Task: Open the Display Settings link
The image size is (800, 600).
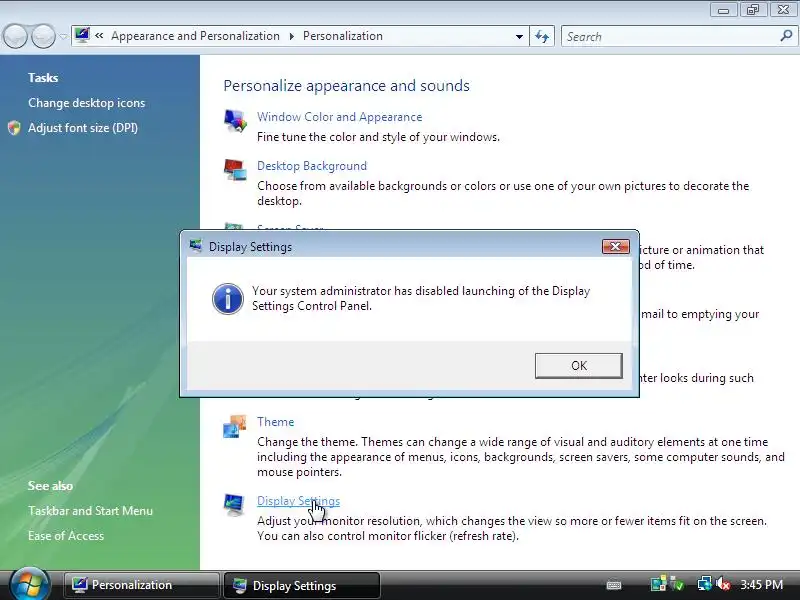Action: pos(298,501)
